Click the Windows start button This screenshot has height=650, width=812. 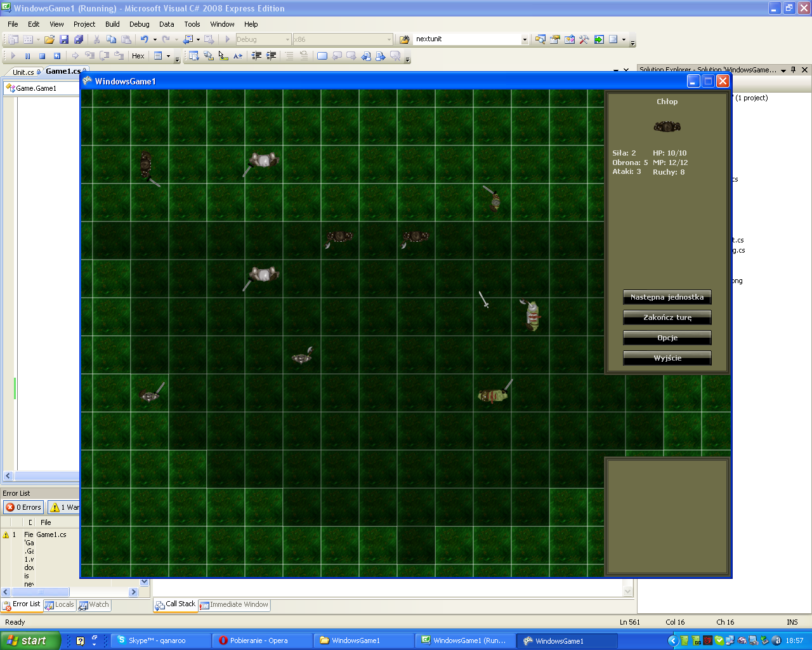click(x=30, y=640)
